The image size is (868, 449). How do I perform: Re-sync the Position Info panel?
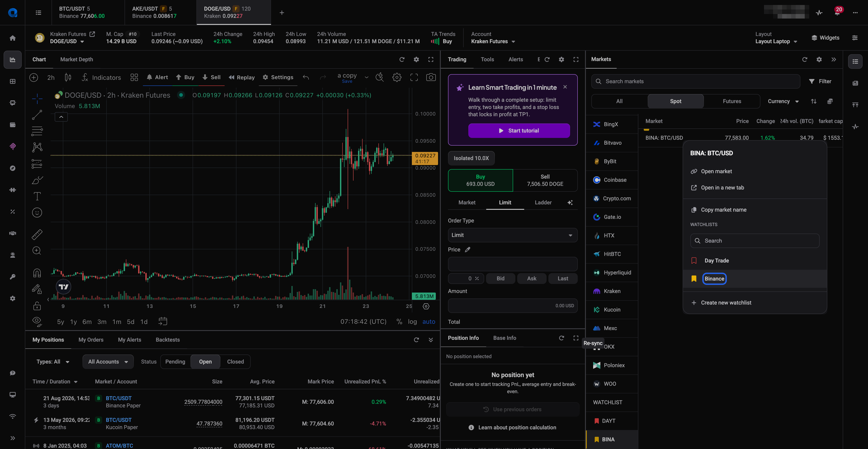pos(561,338)
